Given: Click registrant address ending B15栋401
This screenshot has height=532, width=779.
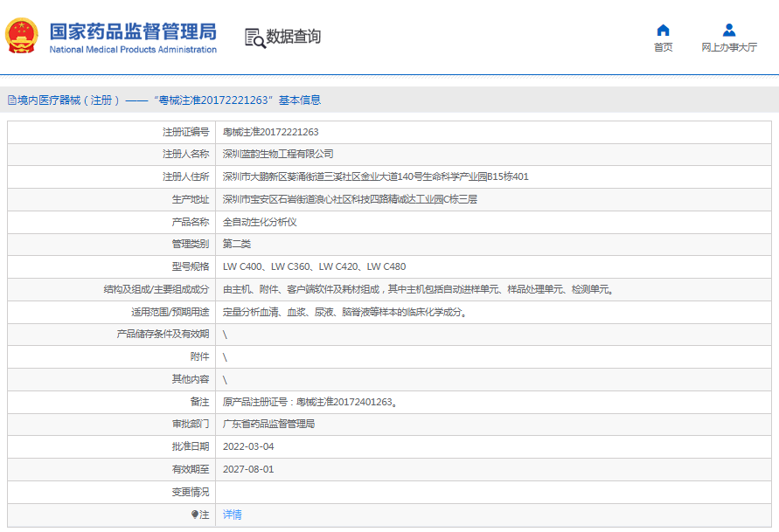Looking at the screenshot, I should 376,176.
